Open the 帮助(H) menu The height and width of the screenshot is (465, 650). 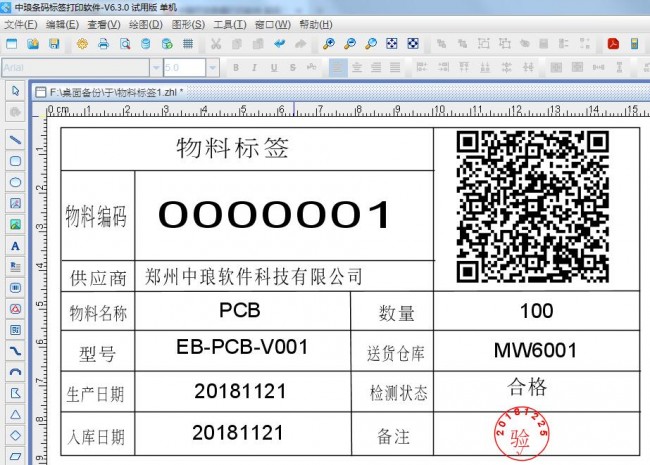click(x=316, y=24)
